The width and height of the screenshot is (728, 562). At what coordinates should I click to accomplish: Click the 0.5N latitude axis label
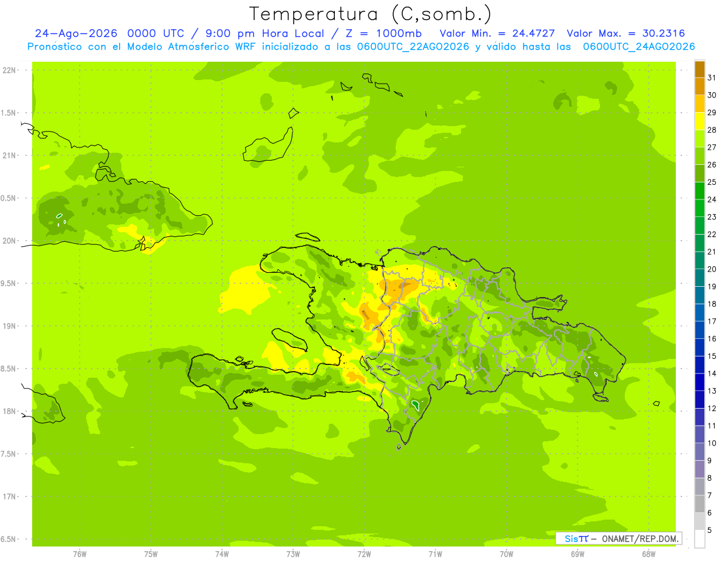coord(9,198)
